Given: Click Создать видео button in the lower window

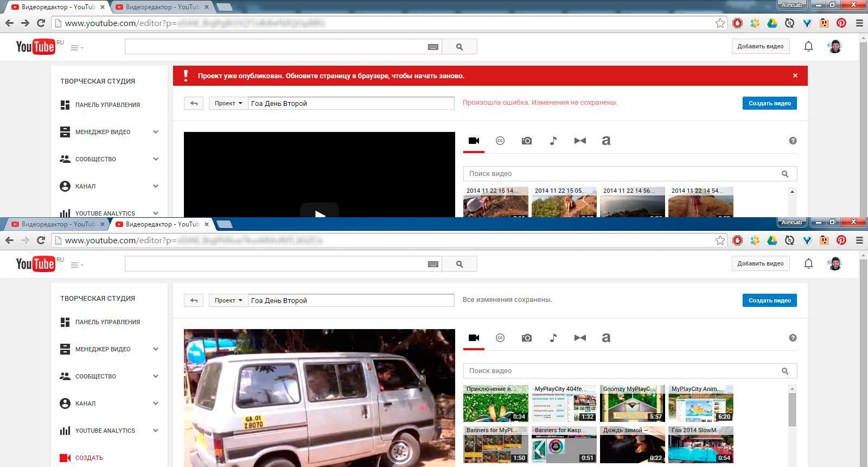Looking at the screenshot, I should pyautogui.click(x=769, y=300).
